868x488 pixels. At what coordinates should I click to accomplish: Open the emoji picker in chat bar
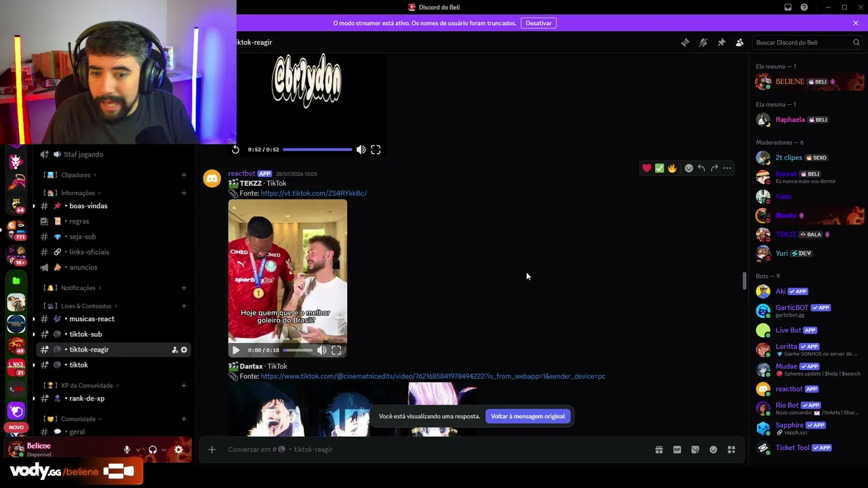coord(713,449)
